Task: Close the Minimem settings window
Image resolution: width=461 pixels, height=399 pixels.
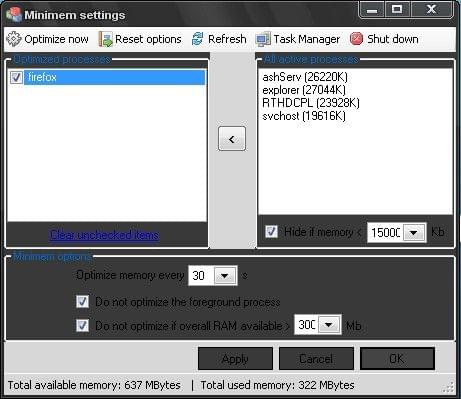Action: coord(431,9)
